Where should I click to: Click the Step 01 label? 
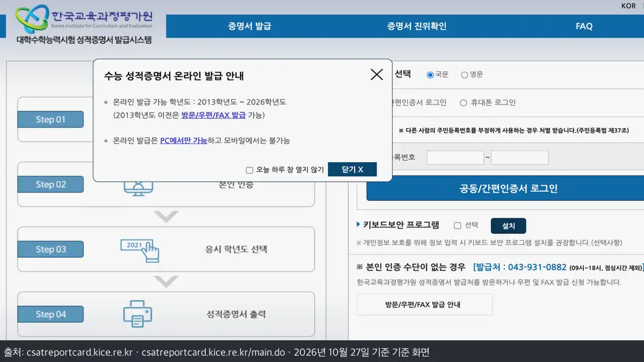(50, 119)
